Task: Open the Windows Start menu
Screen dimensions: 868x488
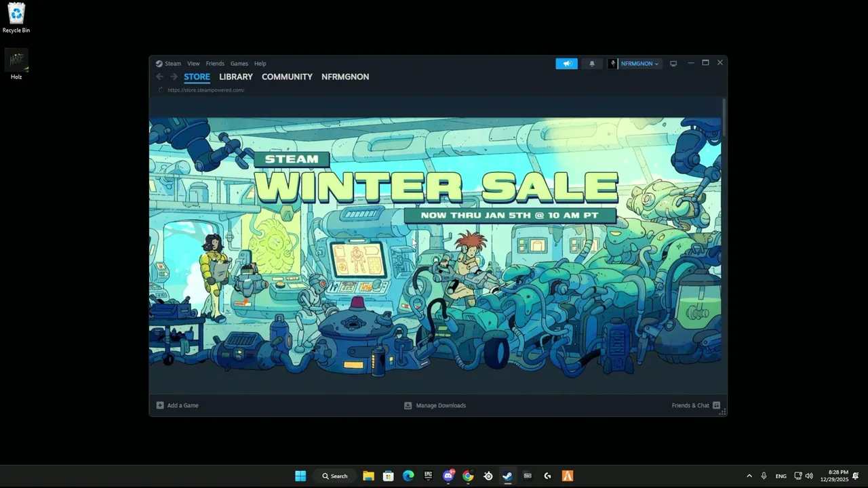Action: [x=300, y=476]
